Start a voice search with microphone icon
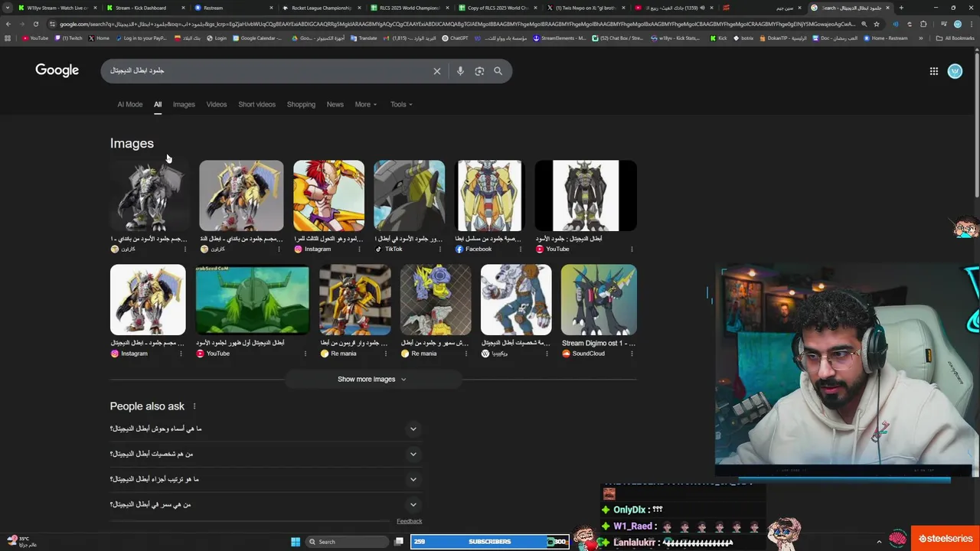This screenshot has width=980, height=551. pyautogui.click(x=460, y=71)
